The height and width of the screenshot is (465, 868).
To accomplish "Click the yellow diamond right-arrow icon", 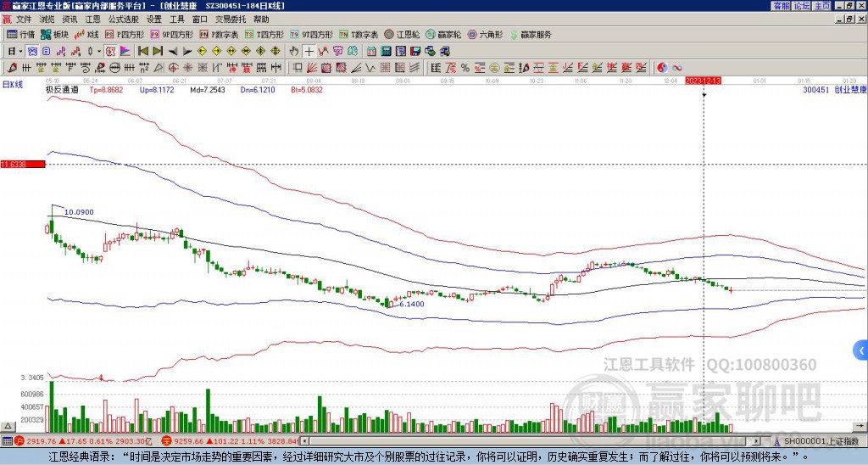I will tap(216, 51).
